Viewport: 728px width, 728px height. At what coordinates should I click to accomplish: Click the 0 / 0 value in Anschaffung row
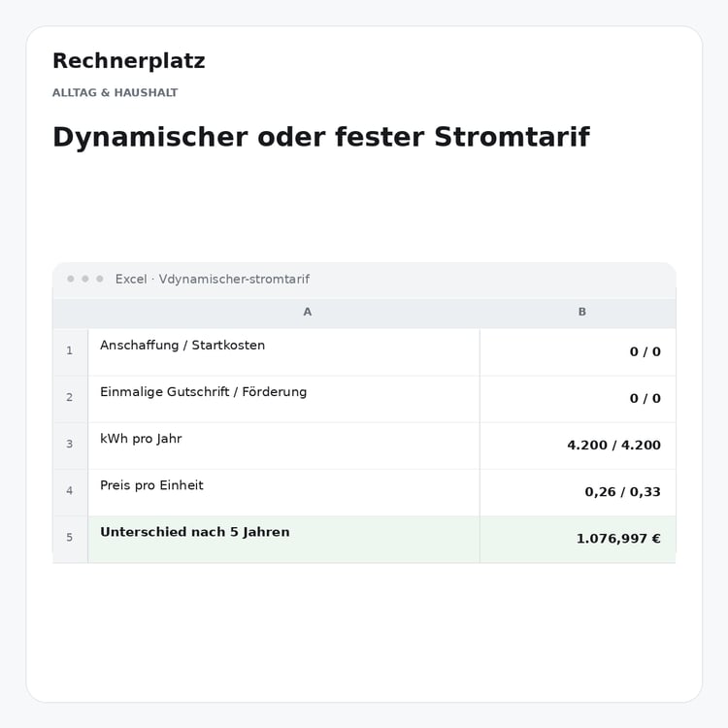[x=645, y=352]
